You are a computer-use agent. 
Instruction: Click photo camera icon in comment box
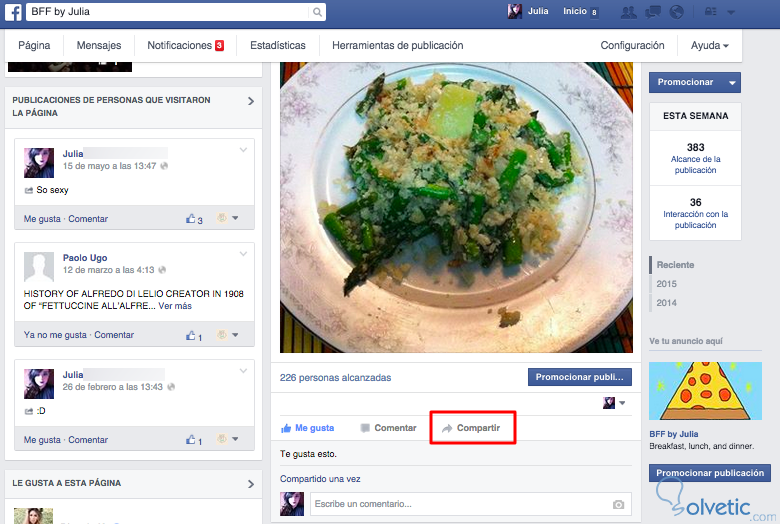pos(618,505)
